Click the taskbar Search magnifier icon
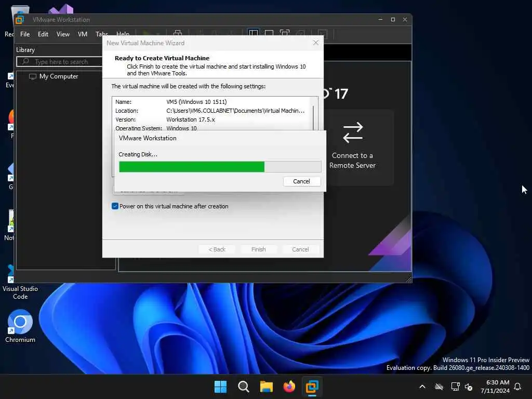This screenshot has height=399, width=532. pyautogui.click(x=243, y=387)
